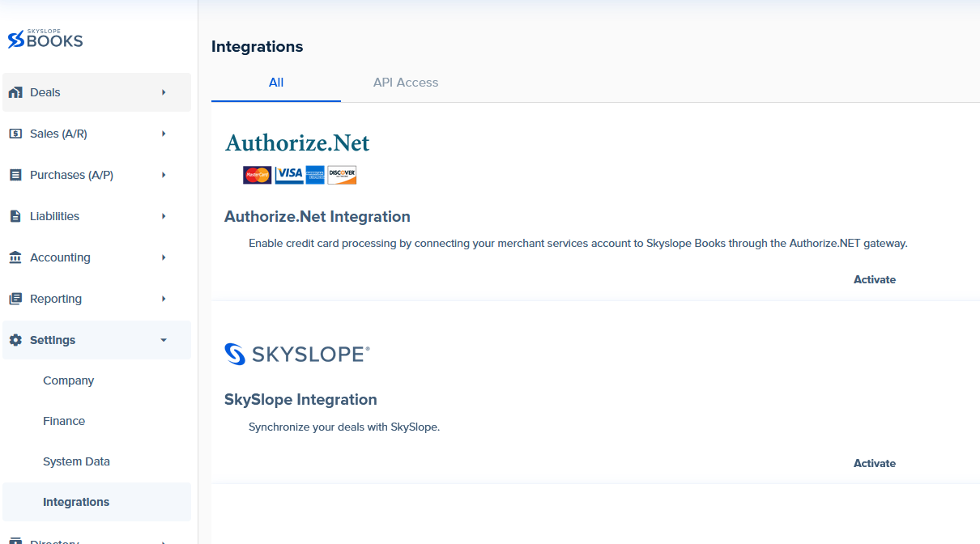Expand the Liabilities submenu arrow

[x=164, y=216]
